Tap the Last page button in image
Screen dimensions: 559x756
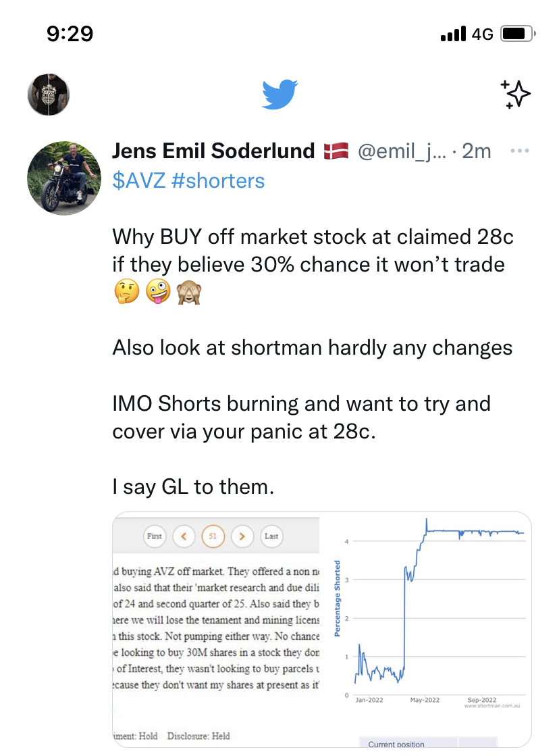tap(271, 536)
